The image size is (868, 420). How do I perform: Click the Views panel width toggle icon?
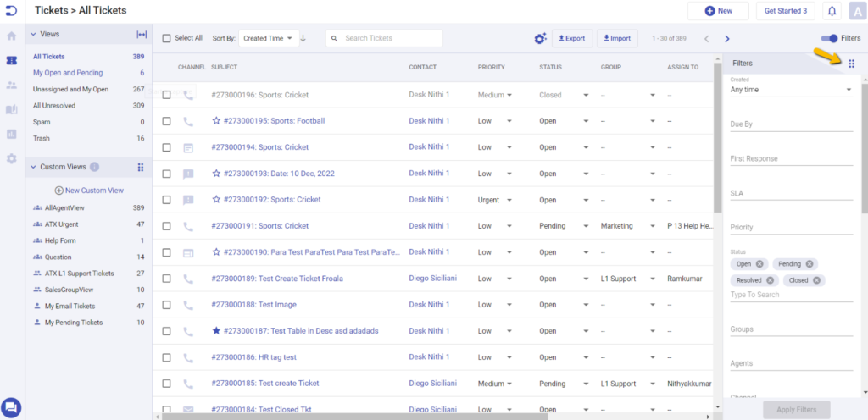click(142, 34)
